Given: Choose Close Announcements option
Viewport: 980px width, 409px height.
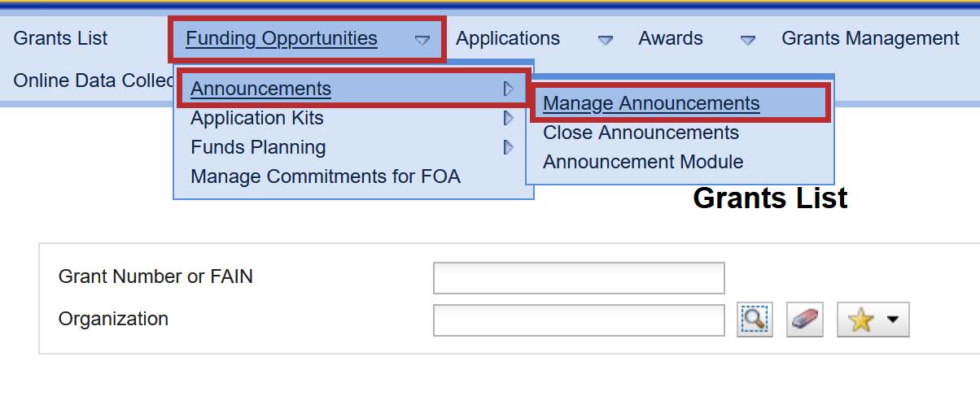Looking at the screenshot, I should (x=641, y=133).
